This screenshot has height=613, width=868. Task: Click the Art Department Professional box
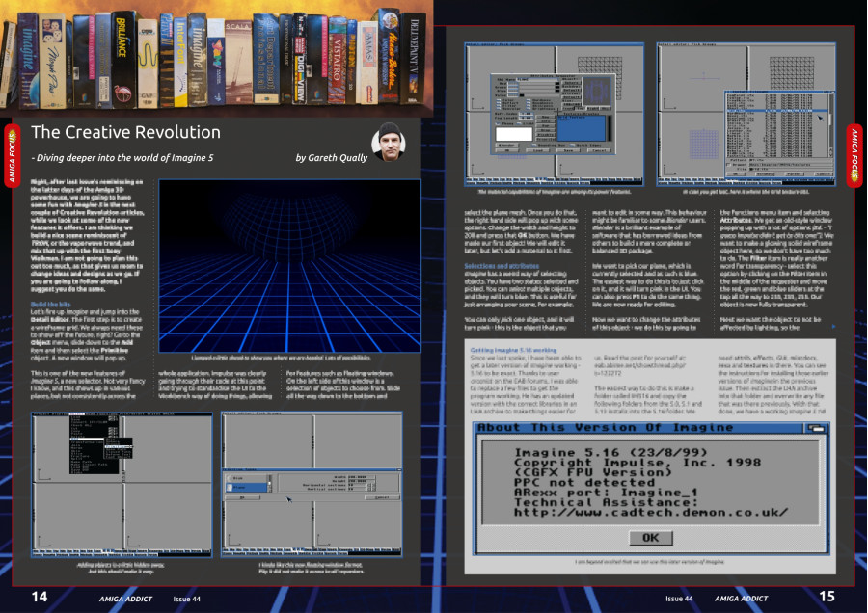pos(267,60)
